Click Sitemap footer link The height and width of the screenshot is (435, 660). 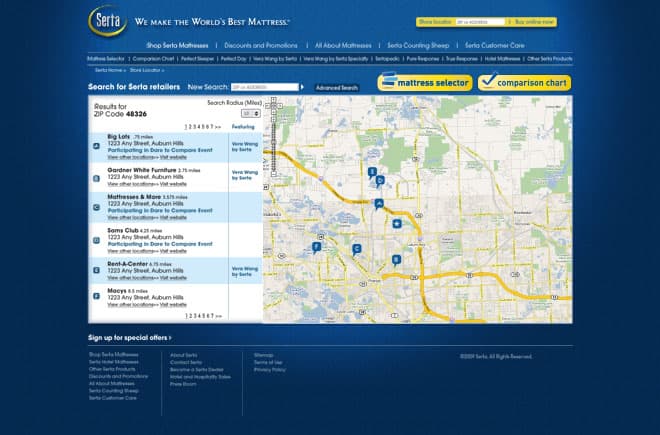pyautogui.click(x=263, y=355)
